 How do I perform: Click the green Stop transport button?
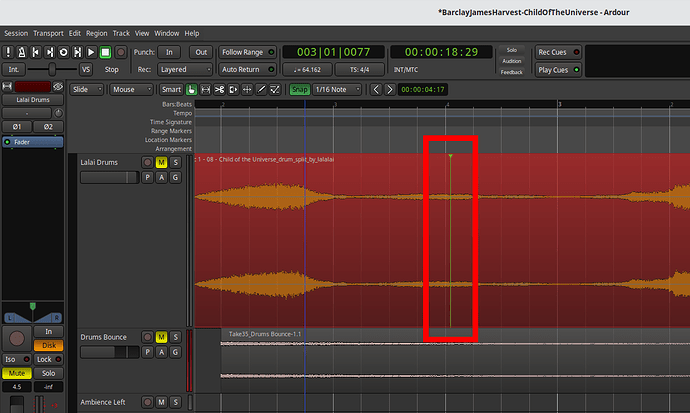click(105, 52)
